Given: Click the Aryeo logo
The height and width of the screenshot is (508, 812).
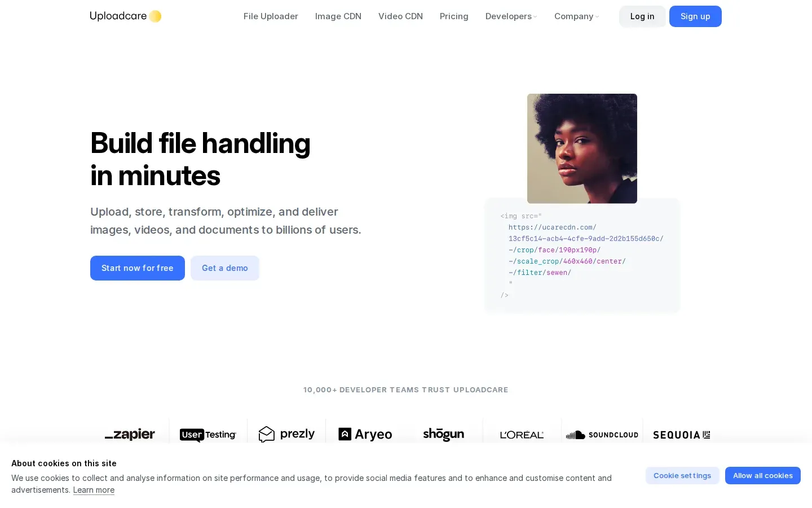Looking at the screenshot, I should (365, 434).
